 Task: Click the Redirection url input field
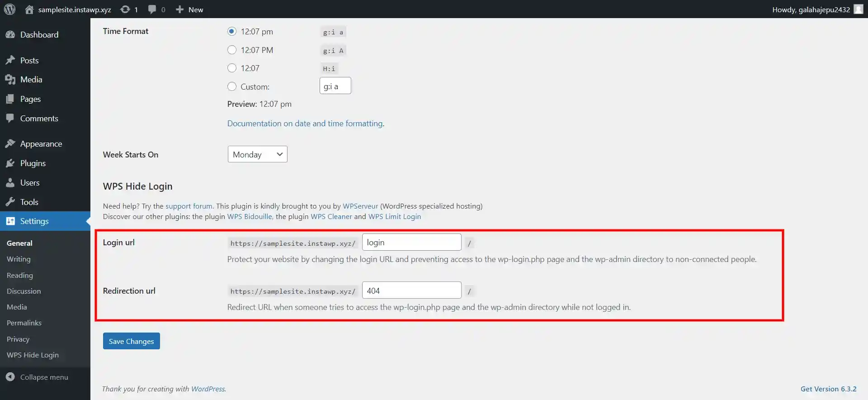click(x=412, y=290)
